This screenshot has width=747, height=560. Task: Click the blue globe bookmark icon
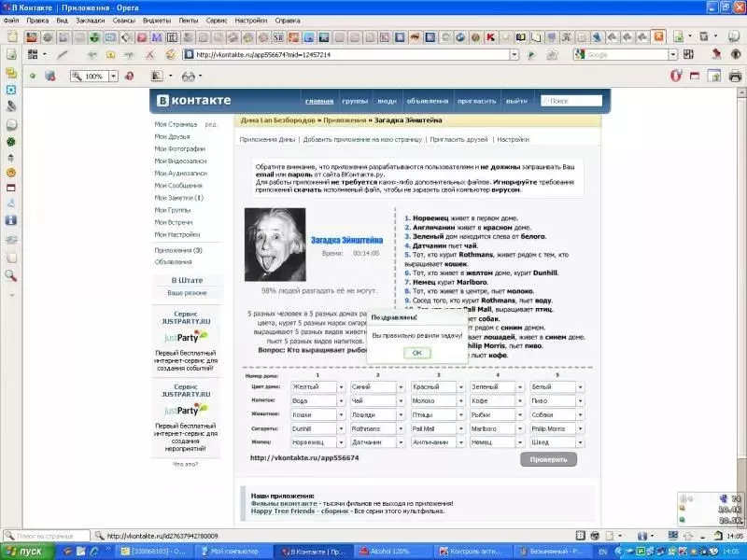pos(460,37)
